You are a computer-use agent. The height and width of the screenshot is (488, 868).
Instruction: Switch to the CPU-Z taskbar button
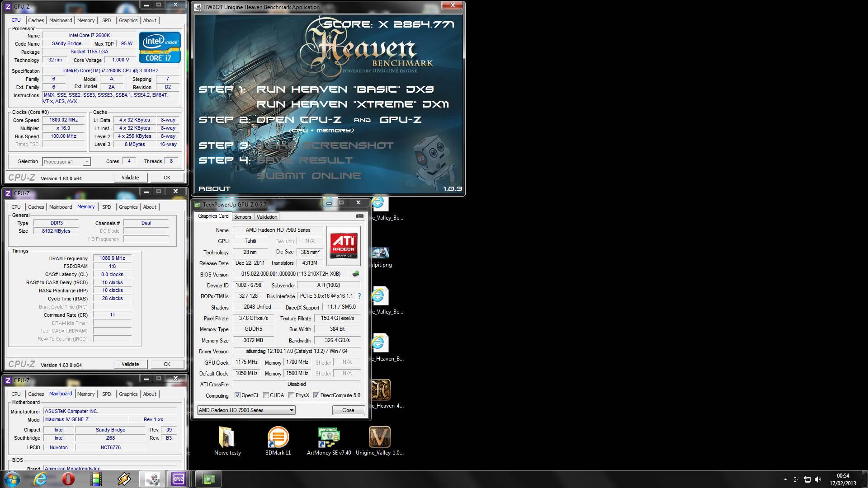click(x=179, y=479)
